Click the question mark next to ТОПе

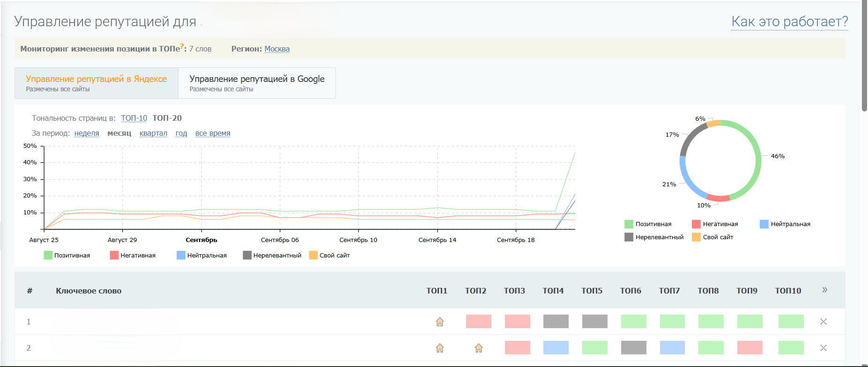(182, 46)
